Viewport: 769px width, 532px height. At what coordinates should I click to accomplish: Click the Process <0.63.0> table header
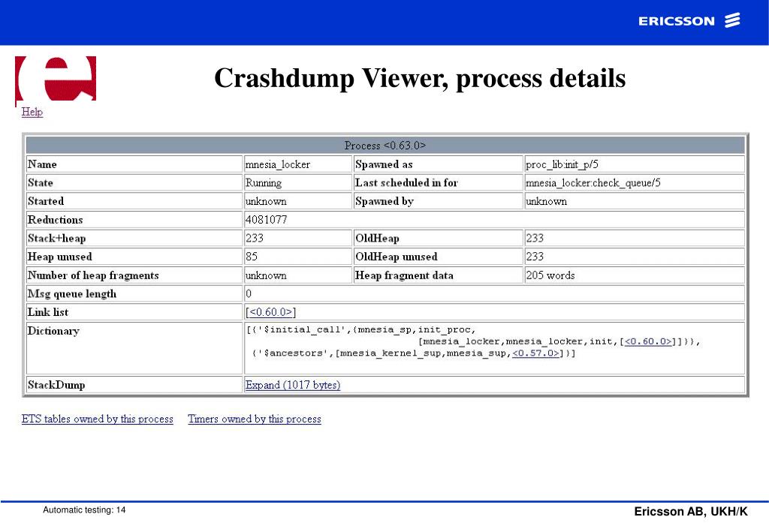[385, 146]
